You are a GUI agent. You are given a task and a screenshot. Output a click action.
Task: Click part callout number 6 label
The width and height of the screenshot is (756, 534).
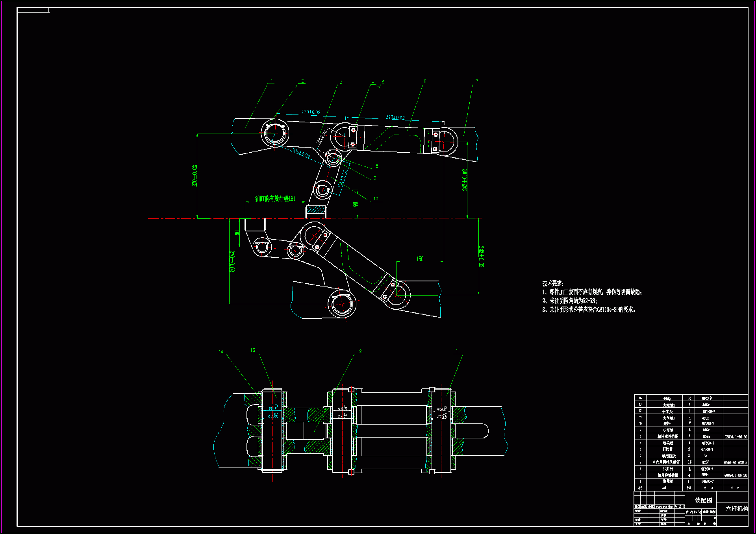(425, 81)
